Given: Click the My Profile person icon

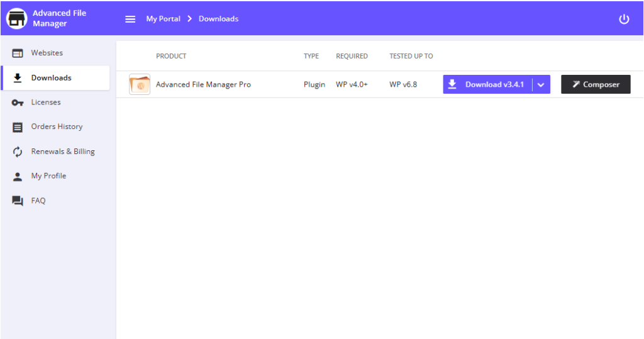Looking at the screenshot, I should point(17,176).
